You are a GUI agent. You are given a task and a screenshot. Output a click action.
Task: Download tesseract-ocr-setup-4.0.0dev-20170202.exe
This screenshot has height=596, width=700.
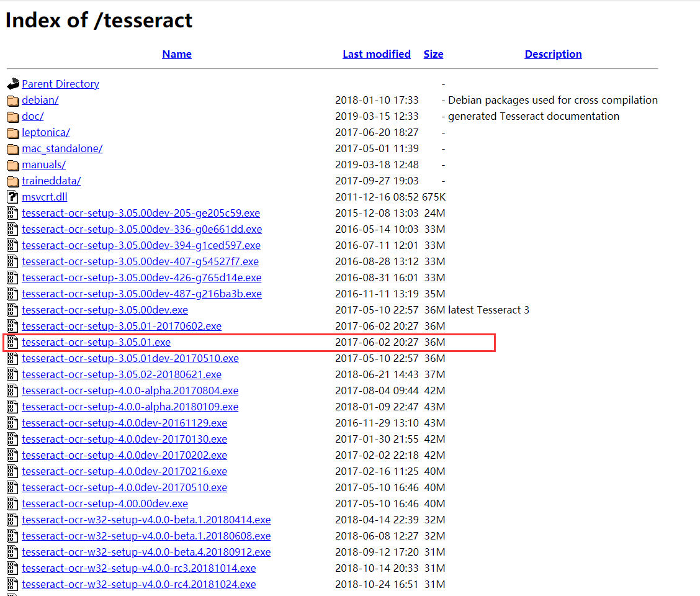coord(125,455)
